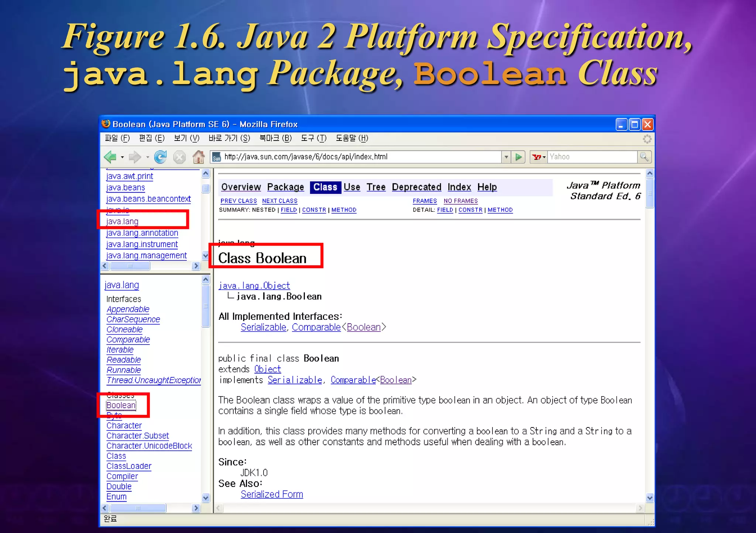This screenshot has height=533, width=756.
Task: Open the 파일 (F) menu
Action: click(117, 138)
